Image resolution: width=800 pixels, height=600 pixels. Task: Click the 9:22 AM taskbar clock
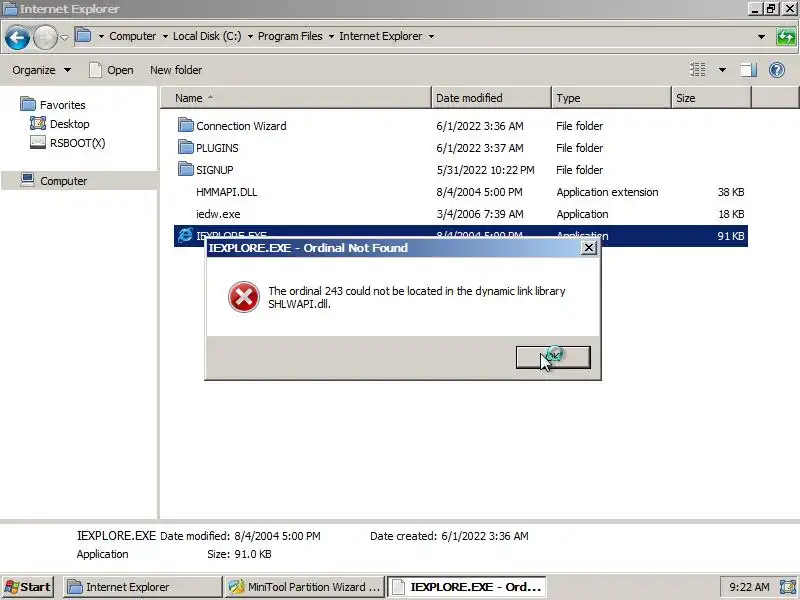748,587
